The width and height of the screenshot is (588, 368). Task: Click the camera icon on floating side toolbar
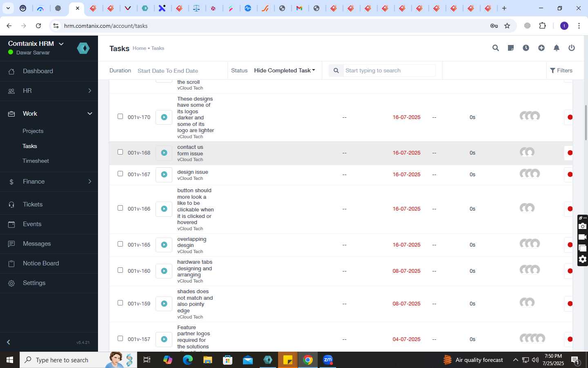tap(583, 226)
